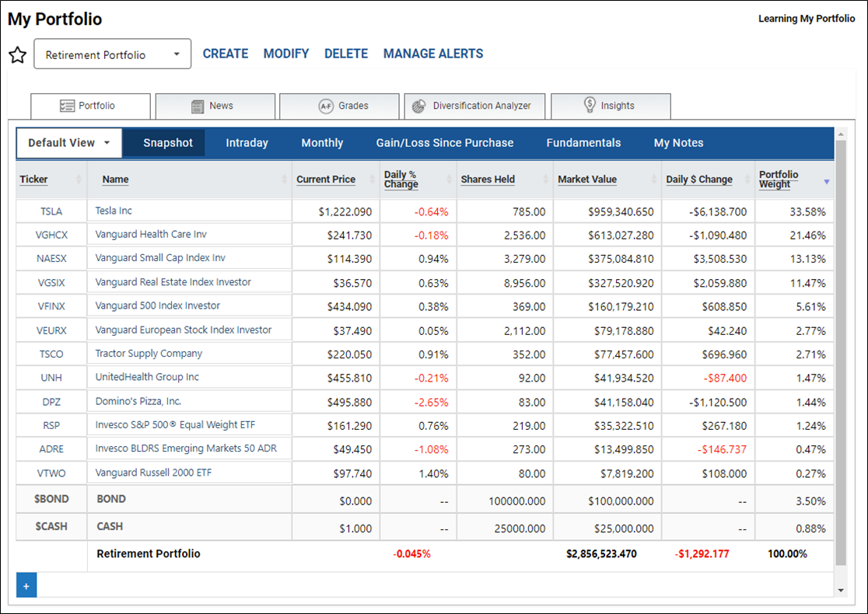
Task: Click the scrollbar down arrow
Action: 841,590
